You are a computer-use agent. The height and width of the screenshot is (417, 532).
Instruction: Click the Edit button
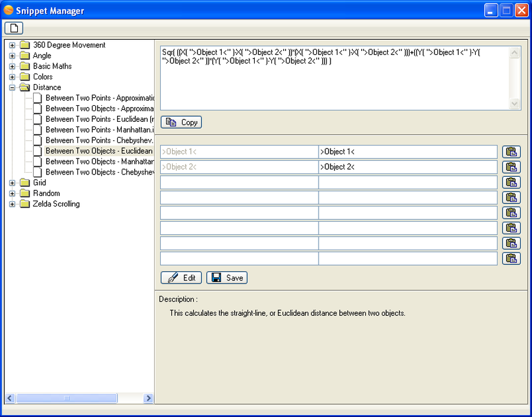click(181, 278)
